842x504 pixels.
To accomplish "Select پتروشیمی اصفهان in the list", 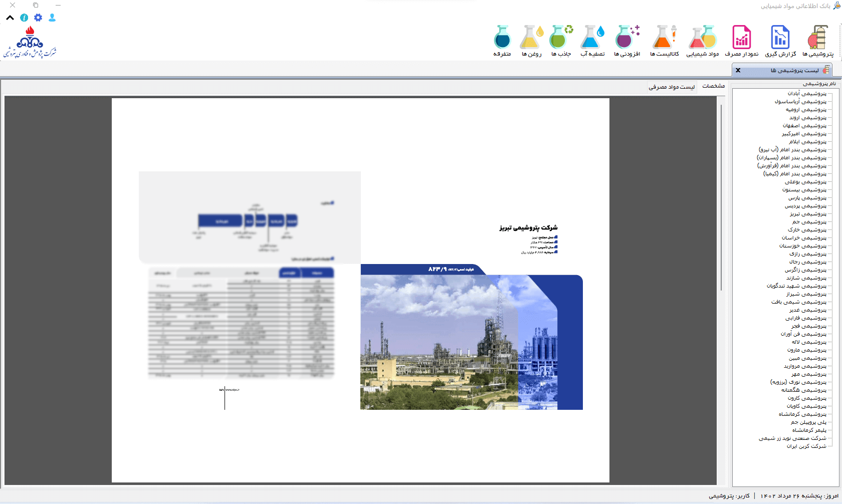I will pyautogui.click(x=804, y=126).
